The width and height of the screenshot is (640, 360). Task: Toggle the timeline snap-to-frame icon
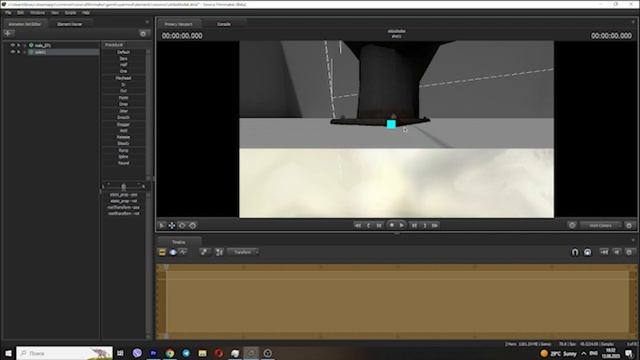[587, 252]
